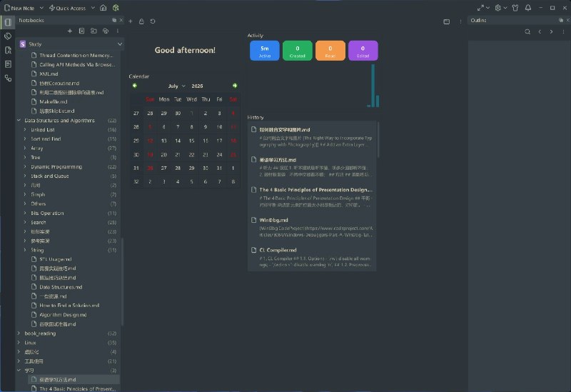
Task: Click the search icon in Outline panel
Action: pyautogui.click(x=527, y=31)
